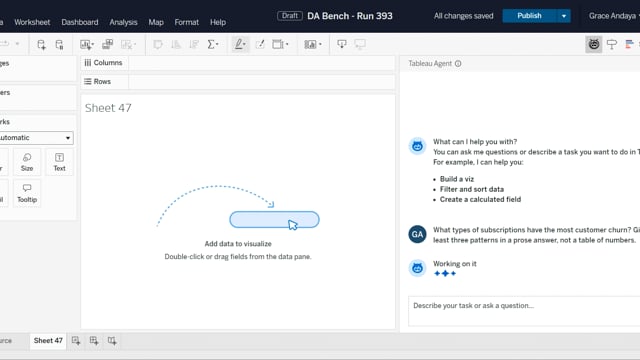Screen dimensions: 640x360
Task: Click the new worksheet icon beside Sheet 47 tab
Action: 76,340
